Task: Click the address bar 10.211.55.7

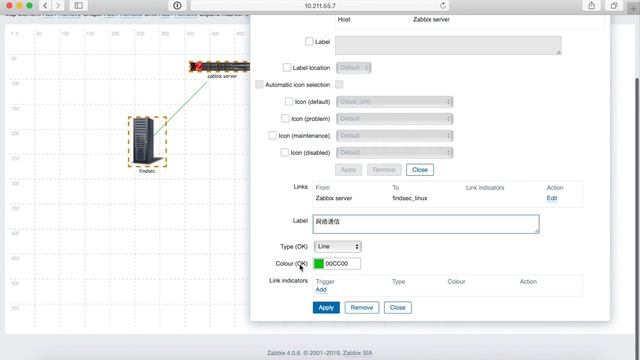Action: click(320, 6)
